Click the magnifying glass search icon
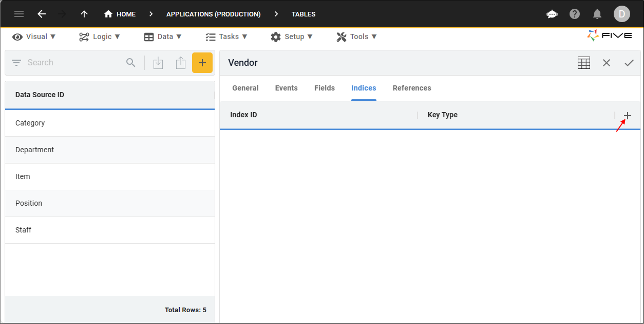 coord(131,63)
